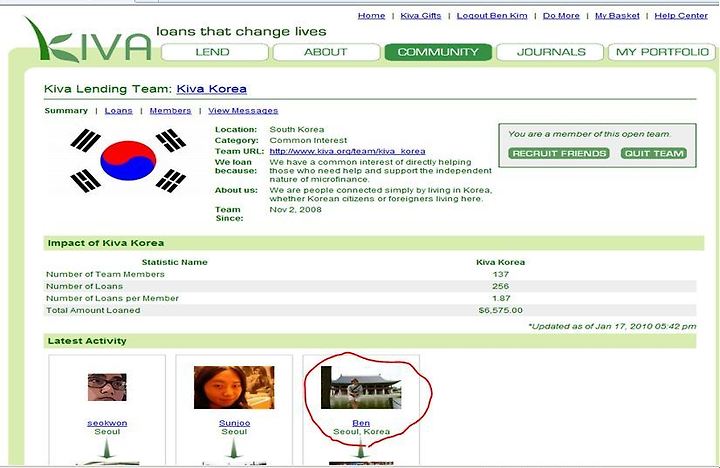Click the Kiva logo
The width and height of the screenshot is (720, 468).
[88, 40]
